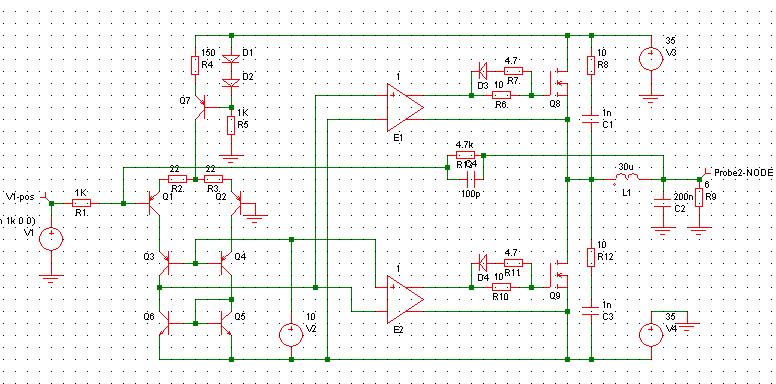
Task: Pick transistor Q1 in the input pair
Action: pos(154,203)
